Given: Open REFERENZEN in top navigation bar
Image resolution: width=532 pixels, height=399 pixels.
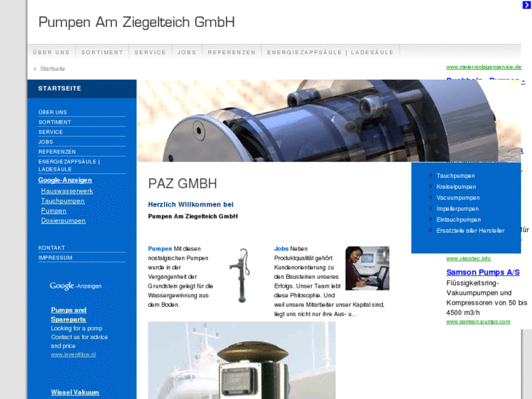Looking at the screenshot, I should pyautogui.click(x=232, y=52).
